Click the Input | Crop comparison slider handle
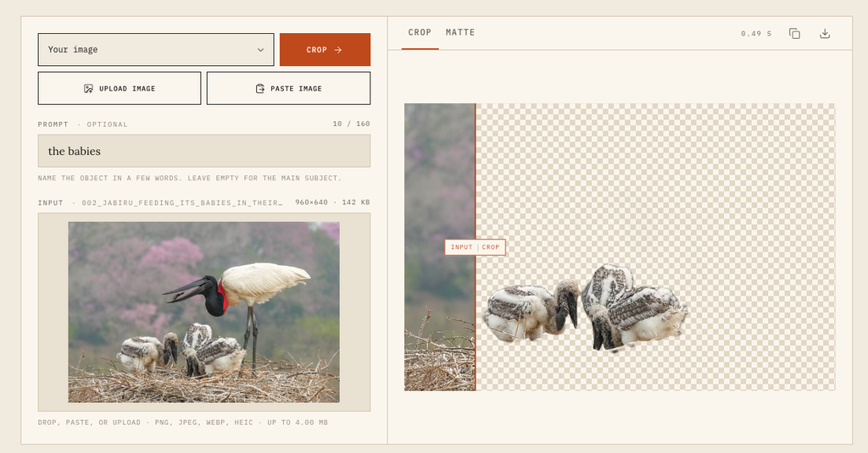The image size is (868, 453). point(475,247)
